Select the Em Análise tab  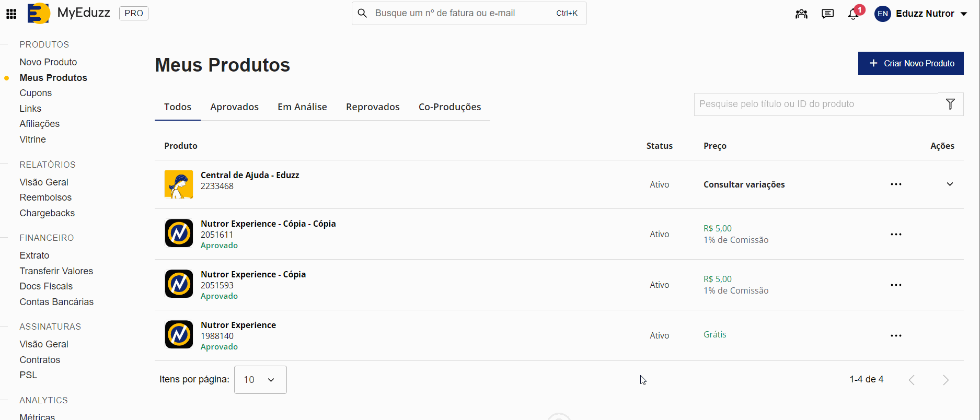click(x=302, y=107)
